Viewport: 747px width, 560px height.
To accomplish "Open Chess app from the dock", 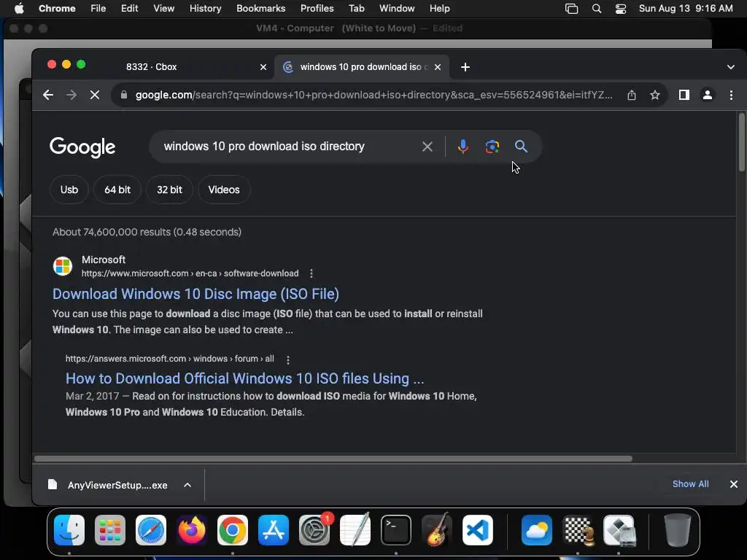I will click(x=578, y=530).
